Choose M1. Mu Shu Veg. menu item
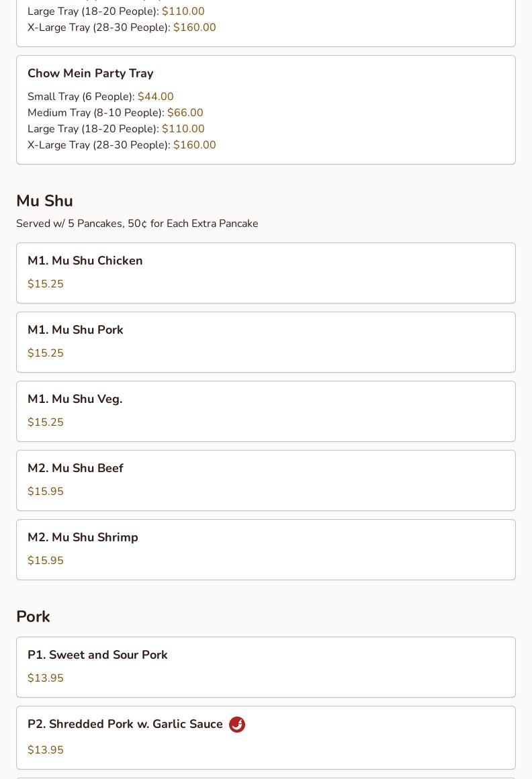532x779 pixels. point(266,412)
